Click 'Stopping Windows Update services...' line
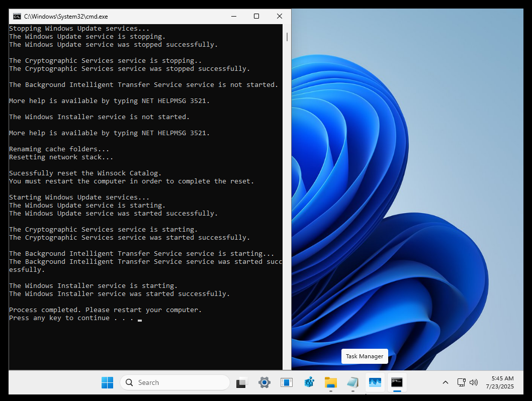Viewport: 532px width, 401px height. (79, 29)
